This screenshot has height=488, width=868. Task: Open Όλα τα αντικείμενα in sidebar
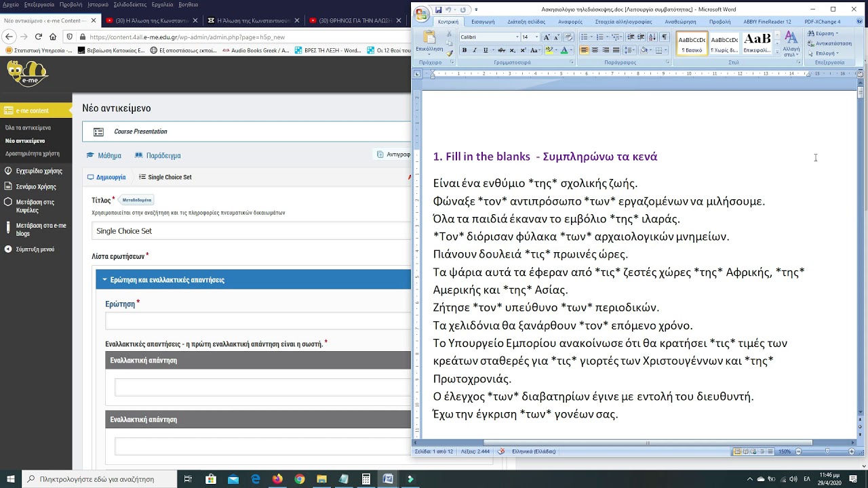pyautogui.click(x=28, y=127)
